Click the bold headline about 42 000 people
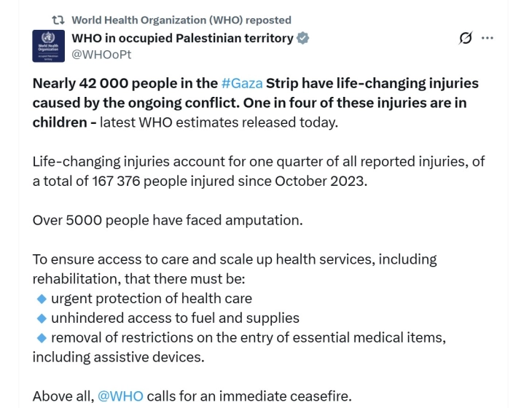The image size is (532, 408). click(255, 103)
